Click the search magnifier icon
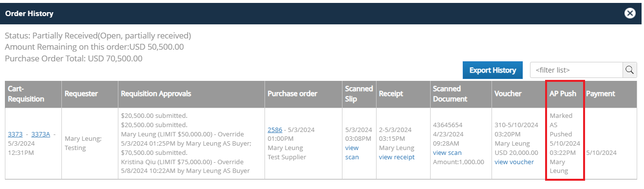Image resolution: width=644 pixels, height=189 pixels. pos(630,70)
